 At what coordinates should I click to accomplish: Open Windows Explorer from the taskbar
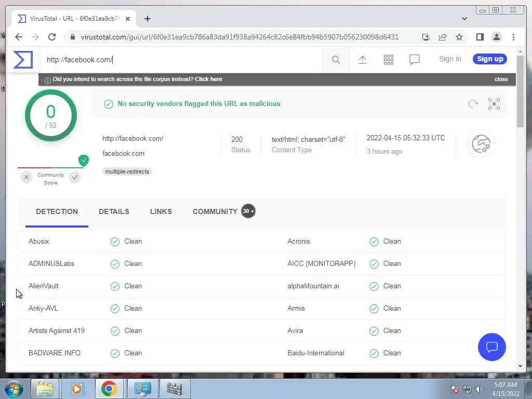click(x=45, y=389)
